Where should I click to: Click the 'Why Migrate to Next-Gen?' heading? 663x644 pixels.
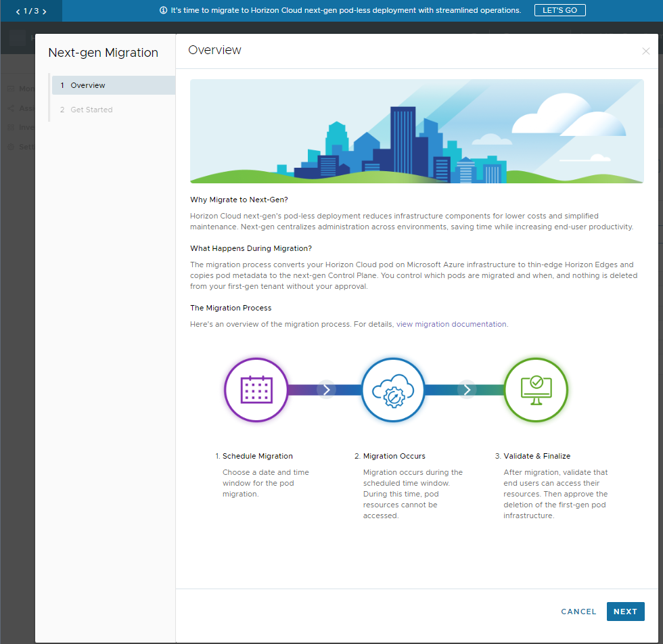(x=239, y=200)
